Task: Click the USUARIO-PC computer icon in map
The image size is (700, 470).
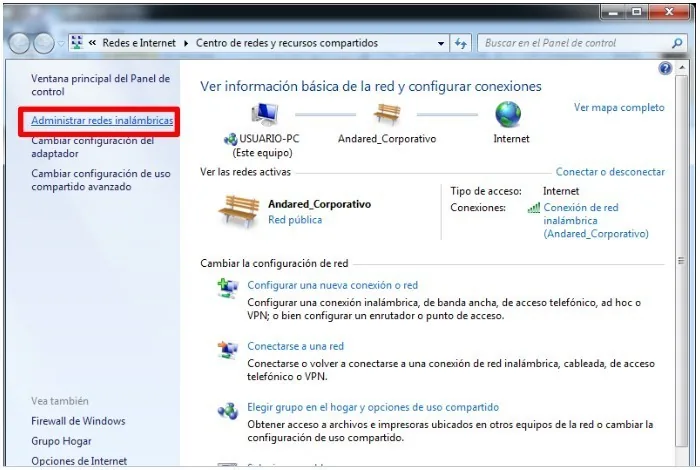Action: click(x=265, y=114)
